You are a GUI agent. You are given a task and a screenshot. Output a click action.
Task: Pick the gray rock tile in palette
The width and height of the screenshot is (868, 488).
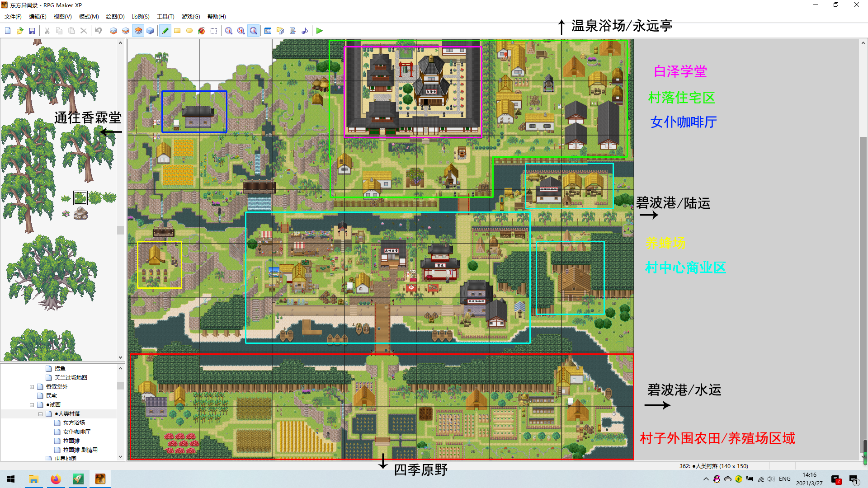pyautogui.click(x=80, y=213)
